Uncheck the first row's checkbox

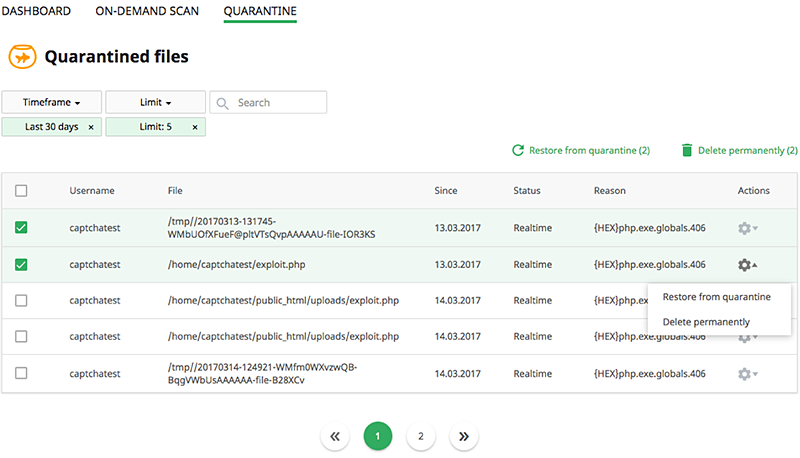click(21, 228)
